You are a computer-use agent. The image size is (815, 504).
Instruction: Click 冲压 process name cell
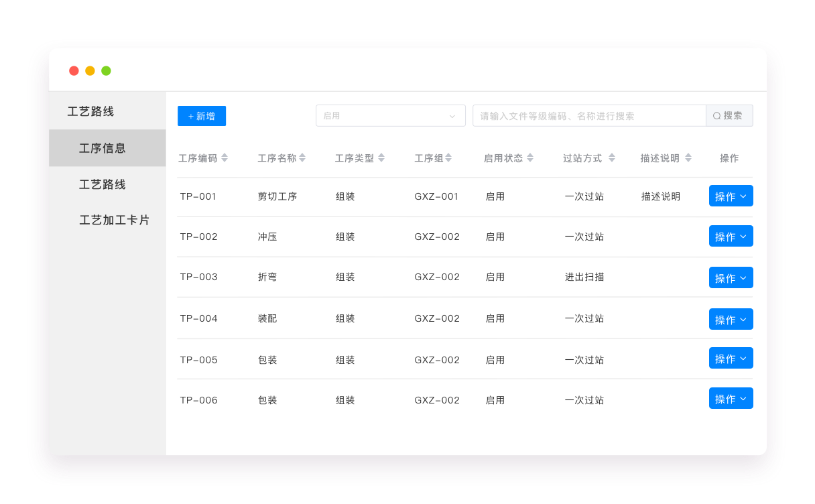(267, 237)
